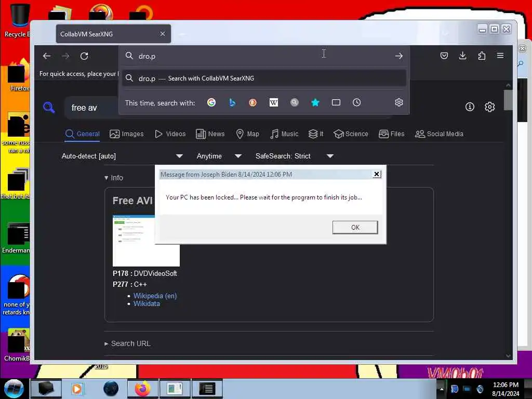Viewport: 532px width, 399px height.
Task: Search this time with Bing icon
Action: (232, 102)
